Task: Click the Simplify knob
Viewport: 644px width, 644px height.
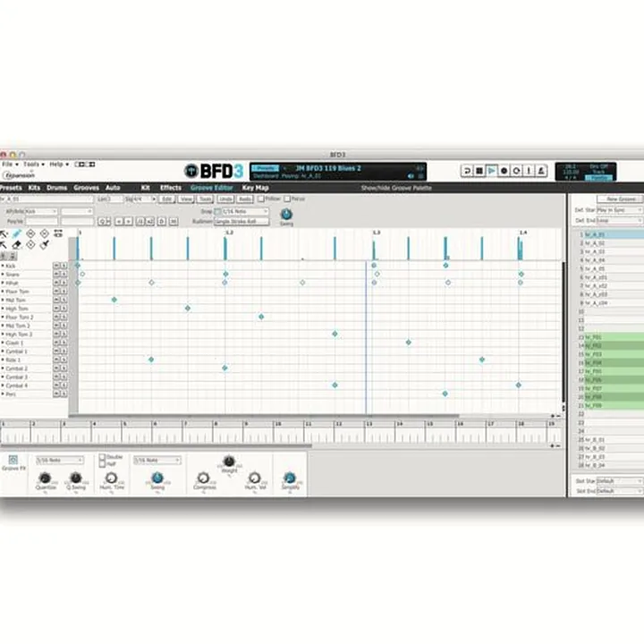Action: (290, 478)
